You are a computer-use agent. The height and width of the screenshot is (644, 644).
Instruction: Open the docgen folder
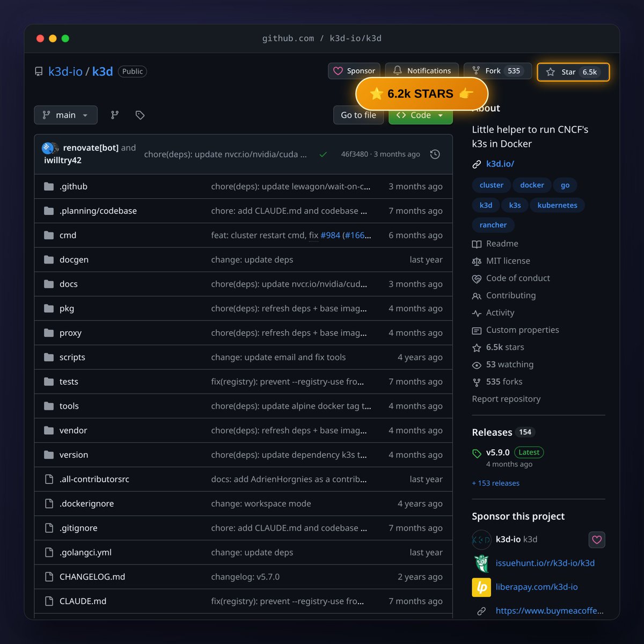pos(74,260)
